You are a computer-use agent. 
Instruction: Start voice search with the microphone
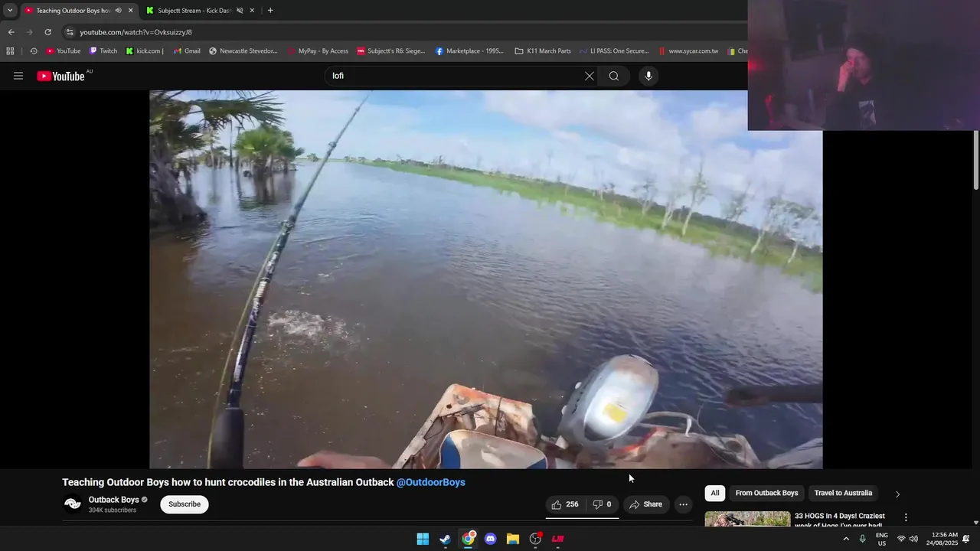[x=648, y=76]
